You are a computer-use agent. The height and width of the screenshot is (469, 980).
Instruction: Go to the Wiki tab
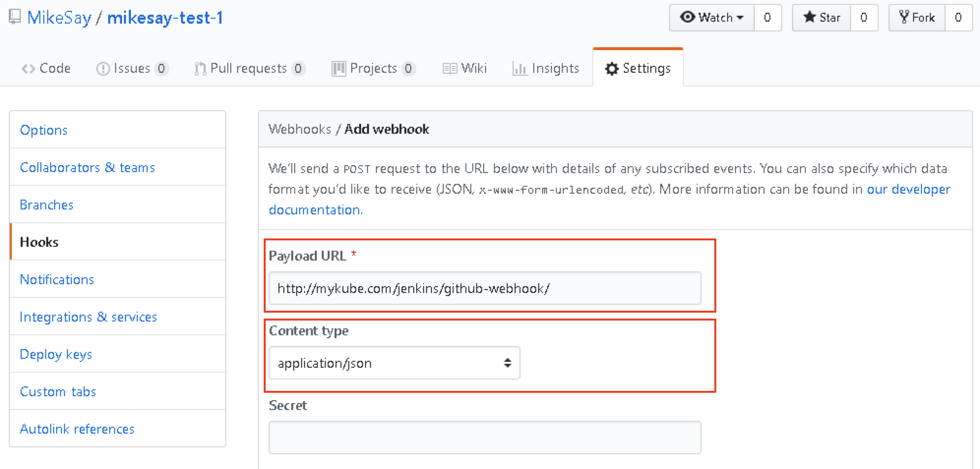click(465, 68)
